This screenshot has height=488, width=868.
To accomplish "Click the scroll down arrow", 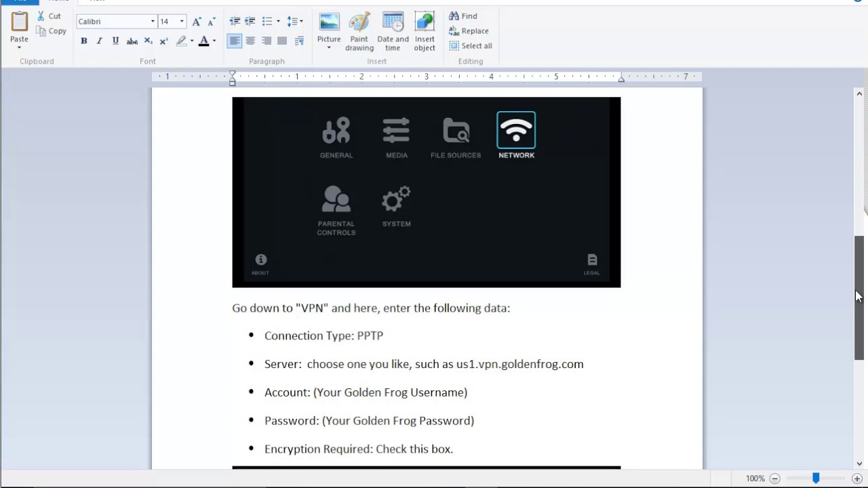I will click(859, 464).
